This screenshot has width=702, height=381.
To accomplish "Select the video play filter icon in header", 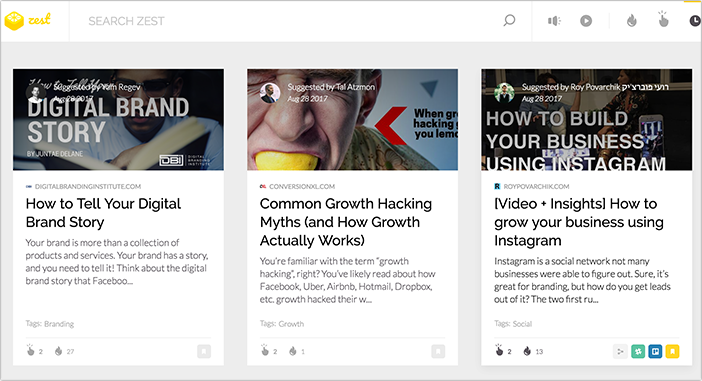I will click(x=586, y=21).
